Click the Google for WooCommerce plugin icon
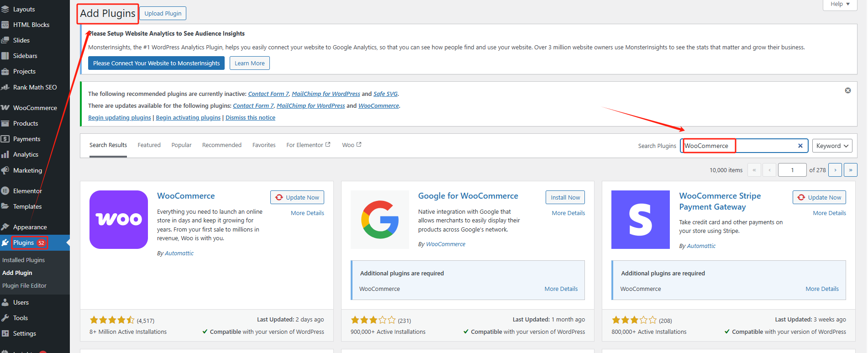The image size is (868, 353). coord(379,220)
